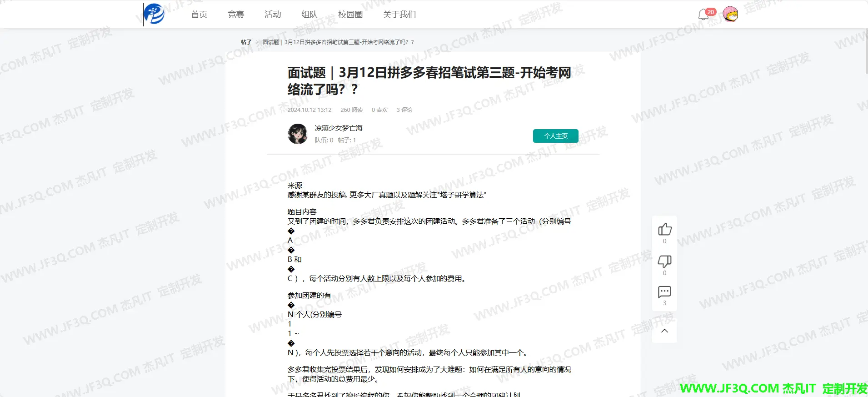Click the author name 凉薄少女梦亡海

(339, 128)
